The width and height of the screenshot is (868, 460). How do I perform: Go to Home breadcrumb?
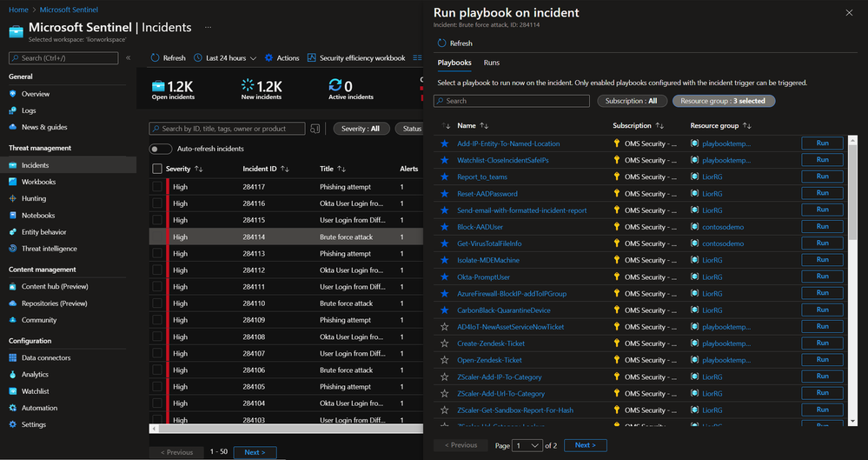(x=18, y=10)
